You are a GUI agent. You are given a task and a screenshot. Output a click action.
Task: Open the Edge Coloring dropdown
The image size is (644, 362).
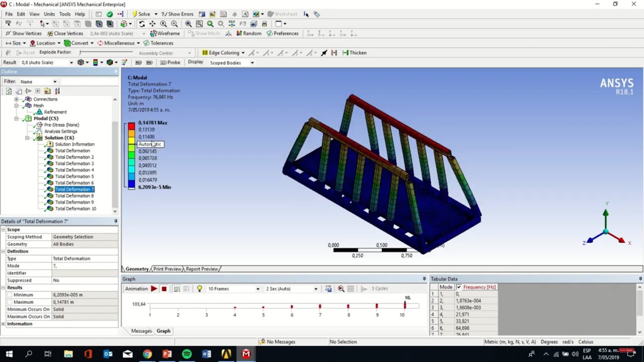243,53
